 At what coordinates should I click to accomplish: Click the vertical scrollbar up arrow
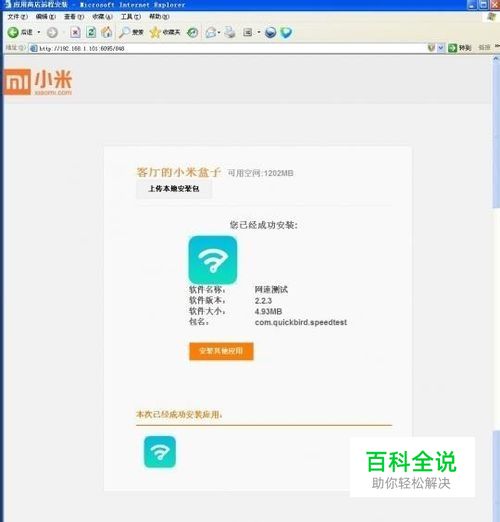pyautogui.click(x=496, y=59)
